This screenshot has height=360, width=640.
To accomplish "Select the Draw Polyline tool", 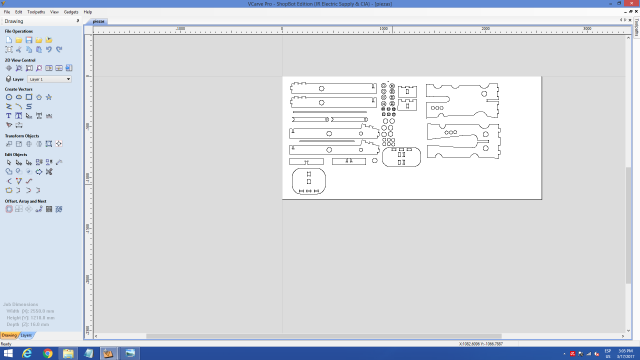I will click(9, 107).
